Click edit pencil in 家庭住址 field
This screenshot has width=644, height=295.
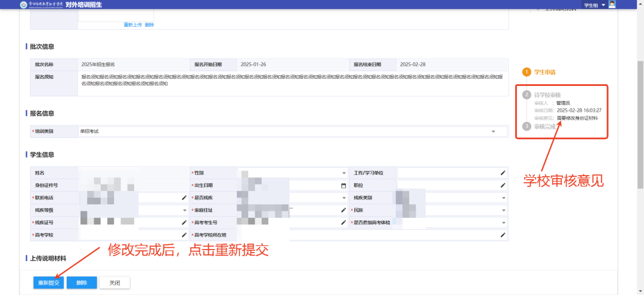(343, 210)
